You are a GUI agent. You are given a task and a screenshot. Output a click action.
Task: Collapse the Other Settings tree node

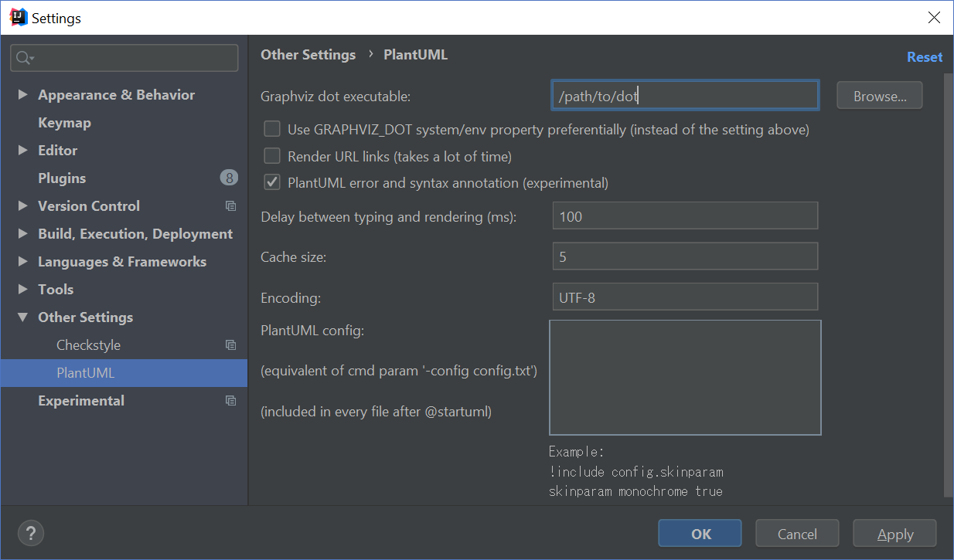(x=22, y=317)
